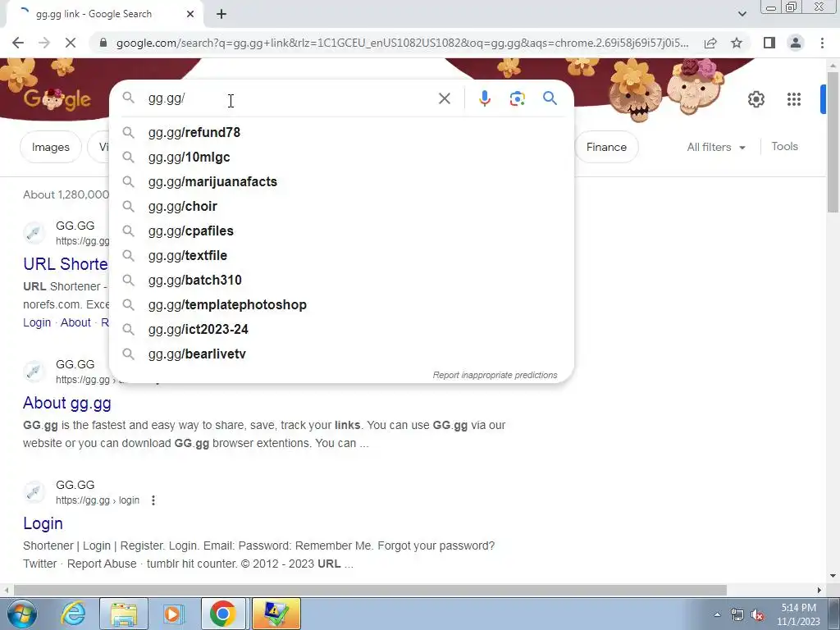
Task: Start voice search with the microphone icon
Action: 484,98
